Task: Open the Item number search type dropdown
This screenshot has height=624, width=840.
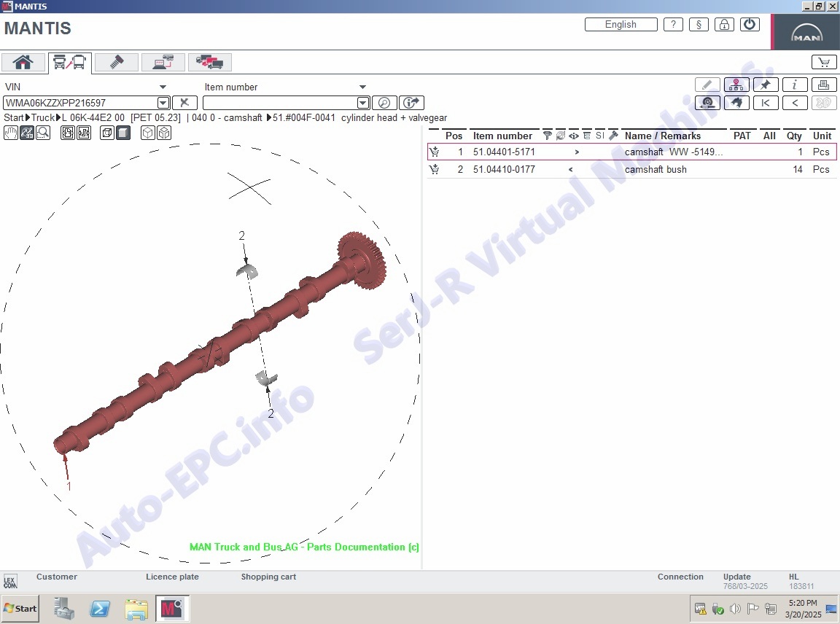Action: pos(362,87)
